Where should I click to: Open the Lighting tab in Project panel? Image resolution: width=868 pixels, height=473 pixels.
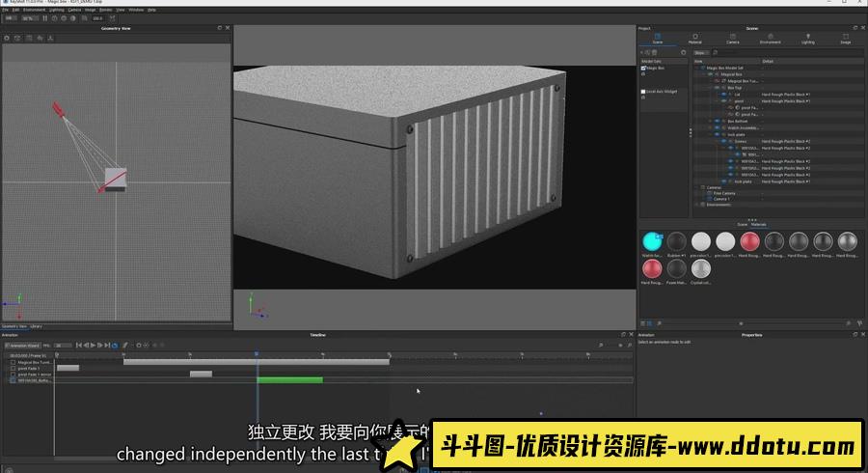807,39
